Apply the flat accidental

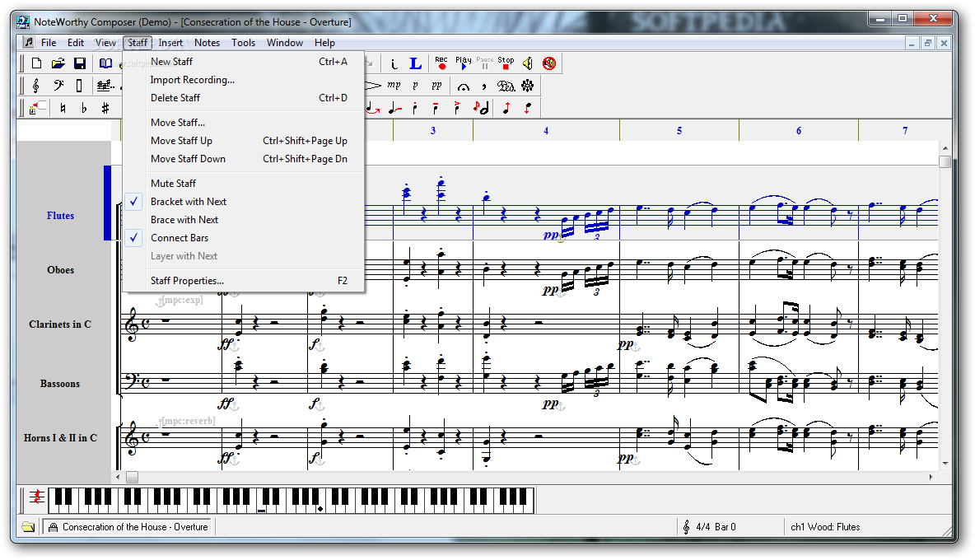84,108
